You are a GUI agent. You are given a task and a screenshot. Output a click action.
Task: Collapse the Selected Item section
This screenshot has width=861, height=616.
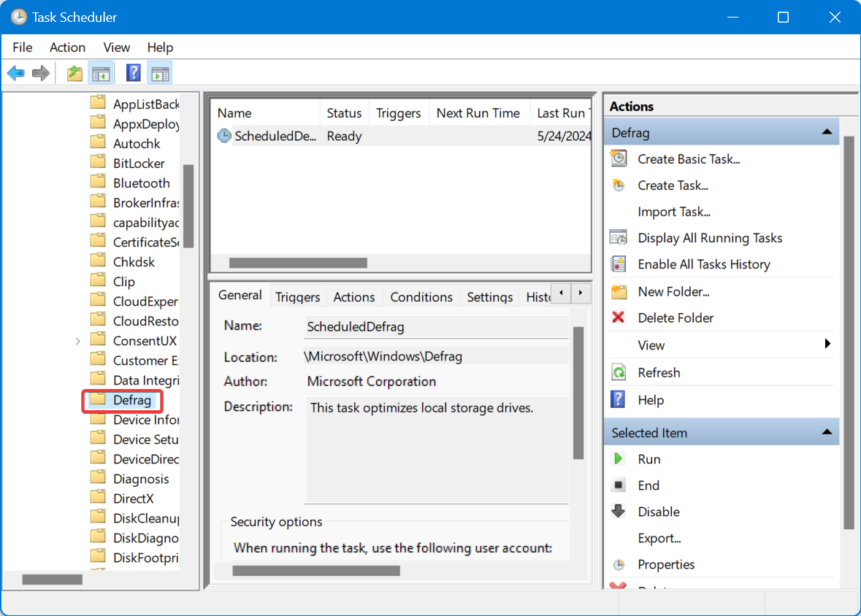point(827,432)
